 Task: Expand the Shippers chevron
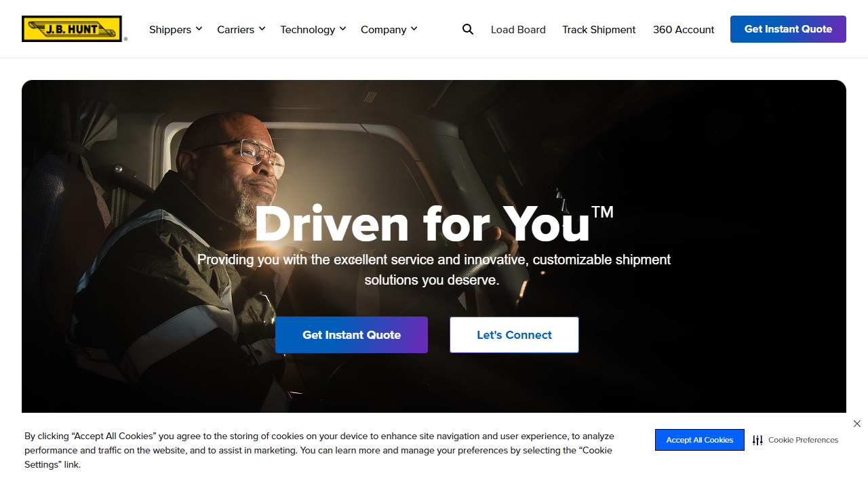click(199, 28)
